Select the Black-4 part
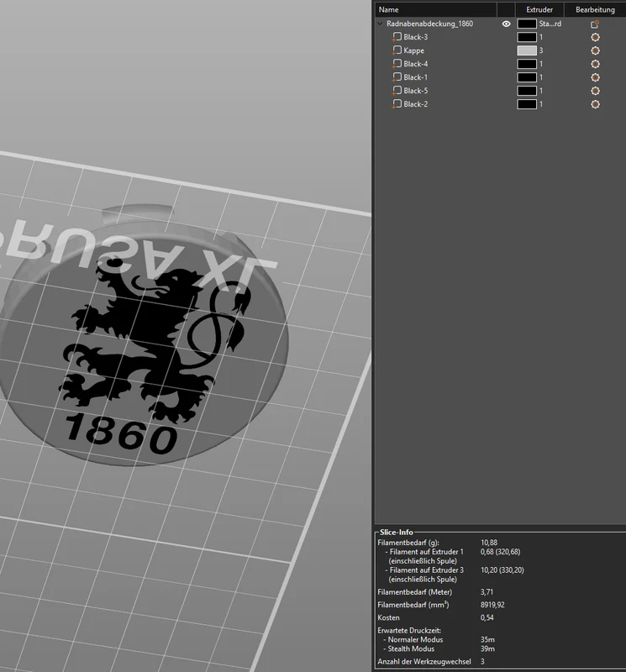 point(415,64)
